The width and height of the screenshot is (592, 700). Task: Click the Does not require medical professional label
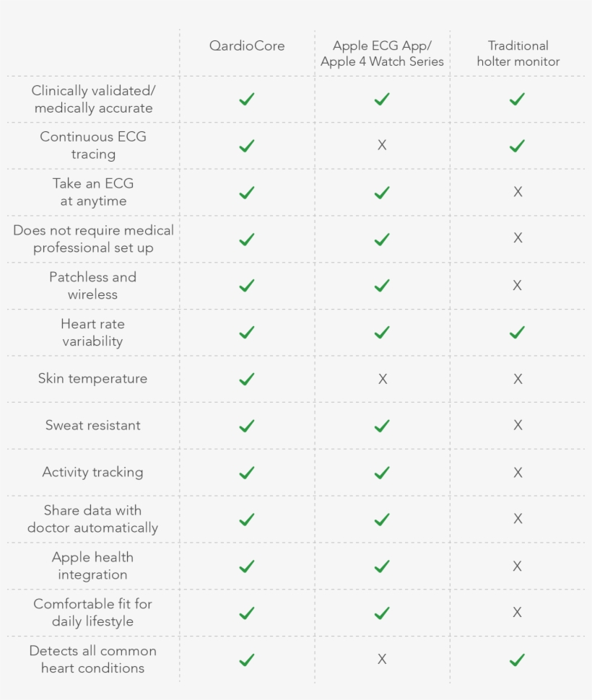93,239
